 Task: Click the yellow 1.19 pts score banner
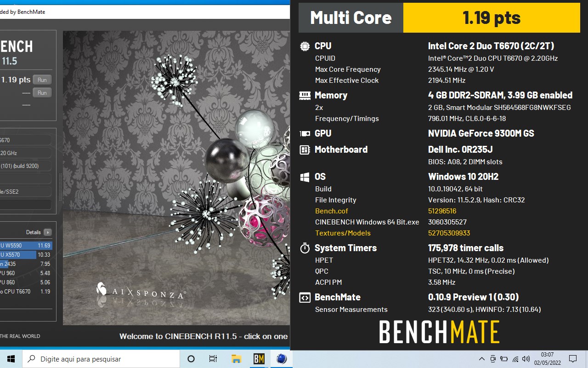[492, 17]
